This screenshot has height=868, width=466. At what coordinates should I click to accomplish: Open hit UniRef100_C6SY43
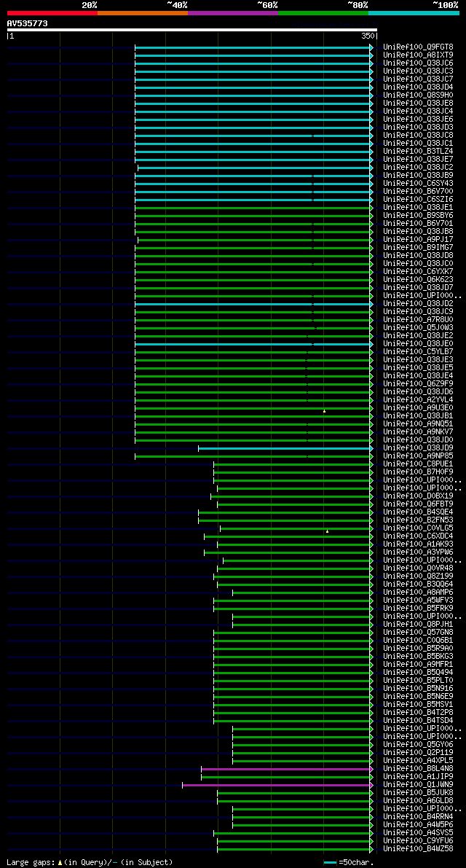pyautogui.click(x=418, y=184)
